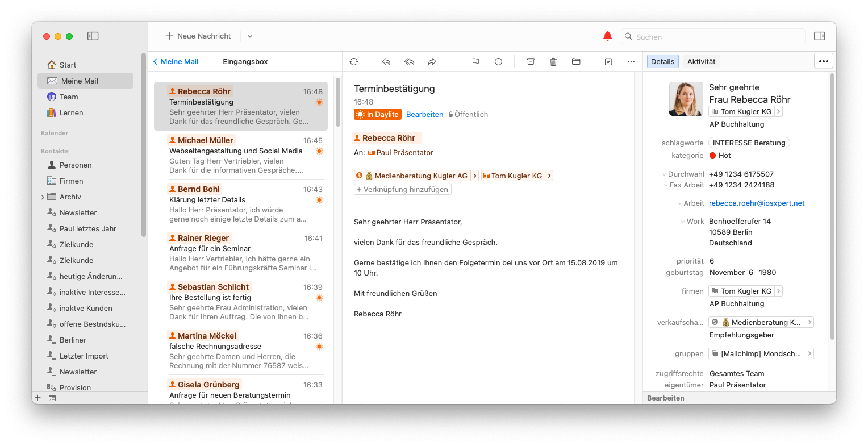Click rebecca.roehr@iosxpert.net email link
The width and height of the screenshot is (868, 446).
pyautogui.click(x=757, y=203)
